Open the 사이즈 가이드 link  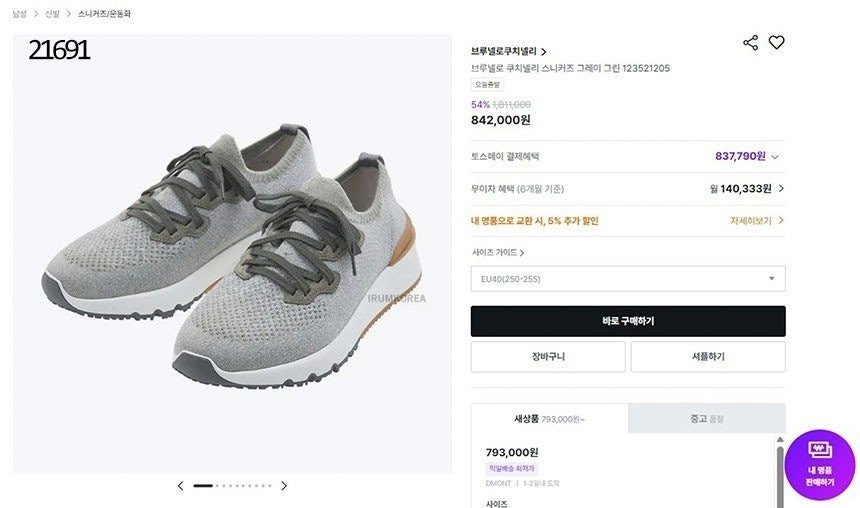pyautogui.click(x=498, y=252)
